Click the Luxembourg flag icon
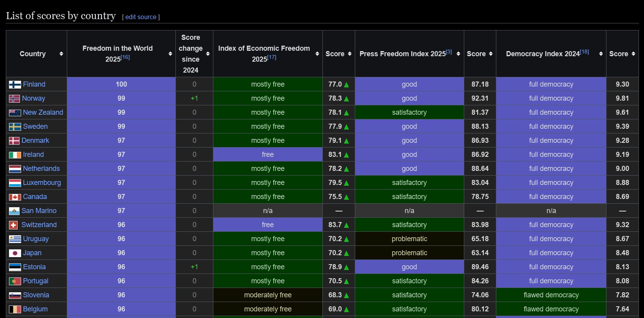644x318 pixels. [x=15, y=183]
